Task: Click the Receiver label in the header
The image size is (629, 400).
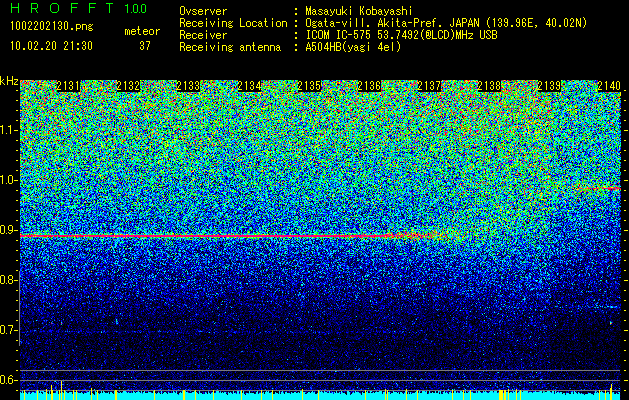Action: click(203, 35)
